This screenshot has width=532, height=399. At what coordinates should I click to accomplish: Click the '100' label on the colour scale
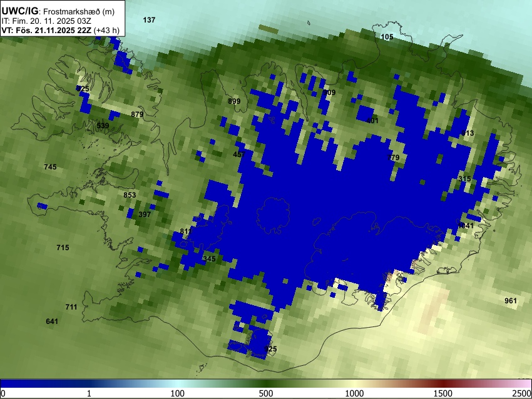[x=177, y=393]
